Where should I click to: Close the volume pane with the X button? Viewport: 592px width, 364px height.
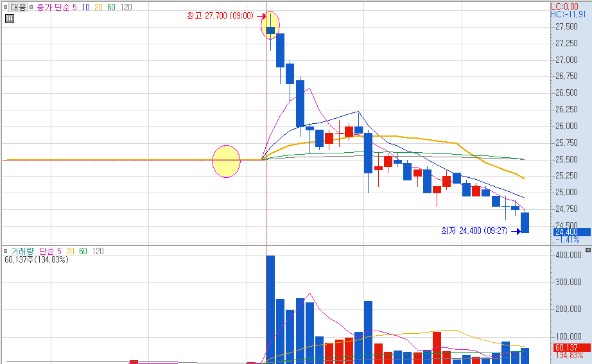pyautogui.click(x=588, y=250)
